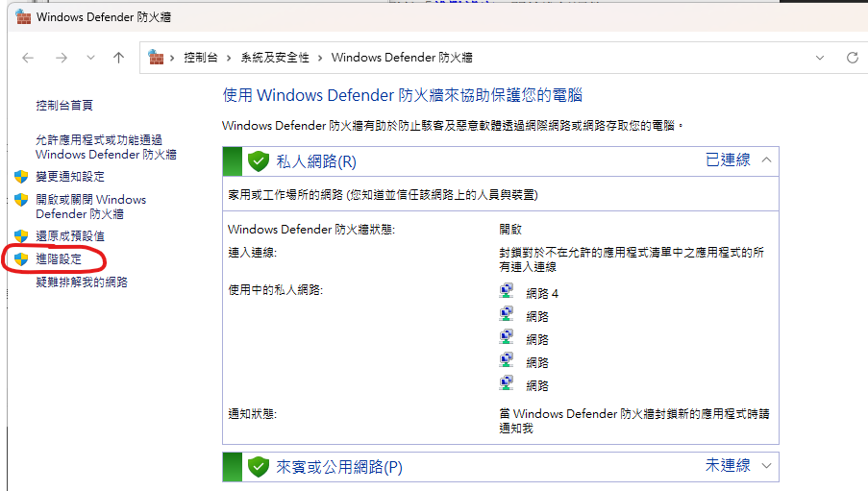Open 變更通知設定 link
The height and width of the screenshot is (491, 868).
[x=70, y=177]
